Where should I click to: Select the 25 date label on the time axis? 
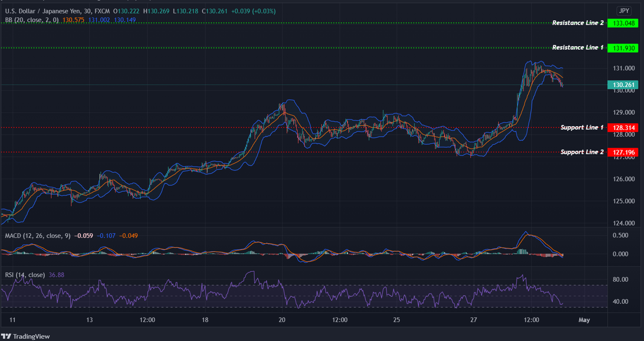[x=396, y=320]
